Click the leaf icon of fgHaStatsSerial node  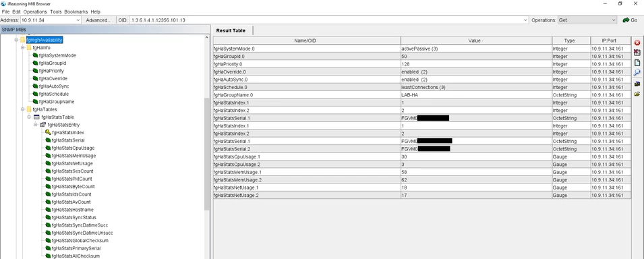(48, 140)
